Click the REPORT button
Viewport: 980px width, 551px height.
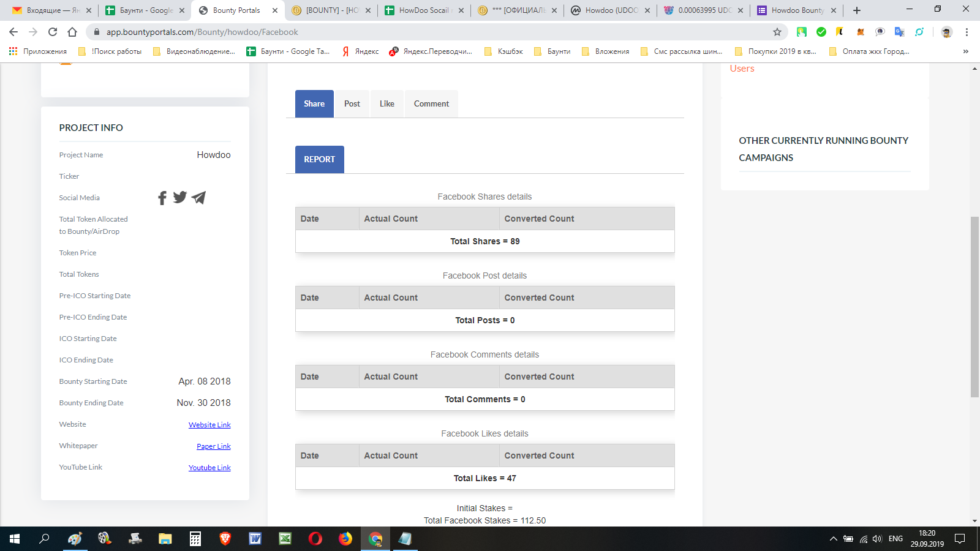coord(320,159)
